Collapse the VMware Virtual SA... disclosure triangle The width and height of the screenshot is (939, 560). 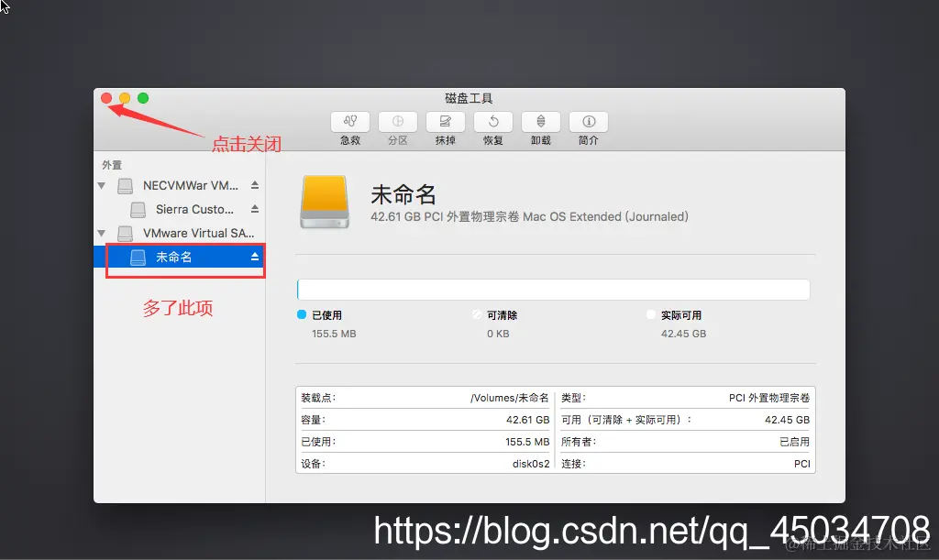(x=102, y=234)
